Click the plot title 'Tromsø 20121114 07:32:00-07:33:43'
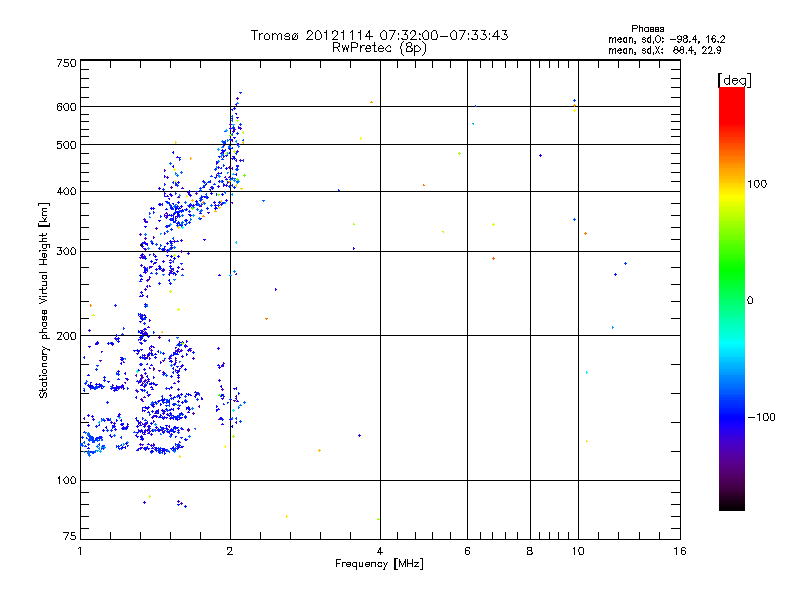The width and height of the screenshot is (800, 600). (x=379, y=35)
